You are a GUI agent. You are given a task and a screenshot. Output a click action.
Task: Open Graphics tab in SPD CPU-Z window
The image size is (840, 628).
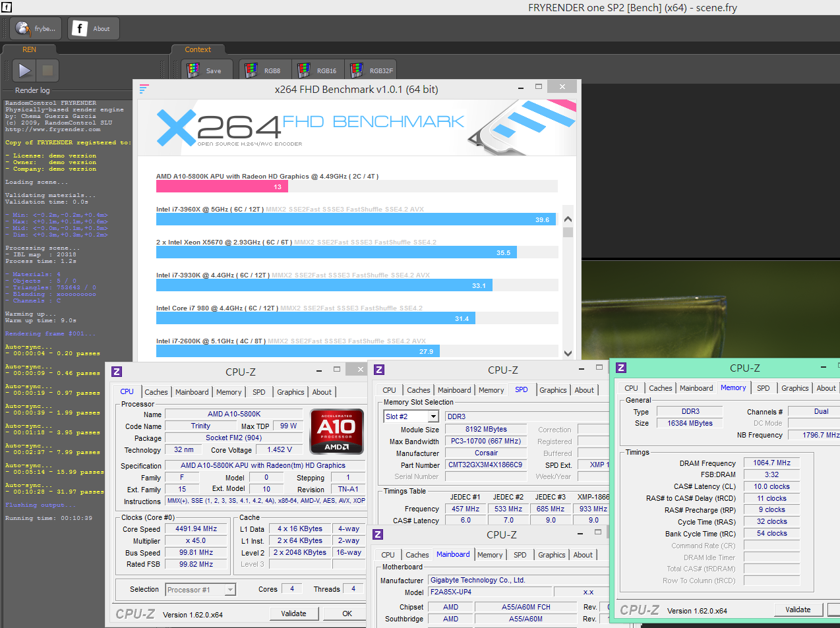553,390
